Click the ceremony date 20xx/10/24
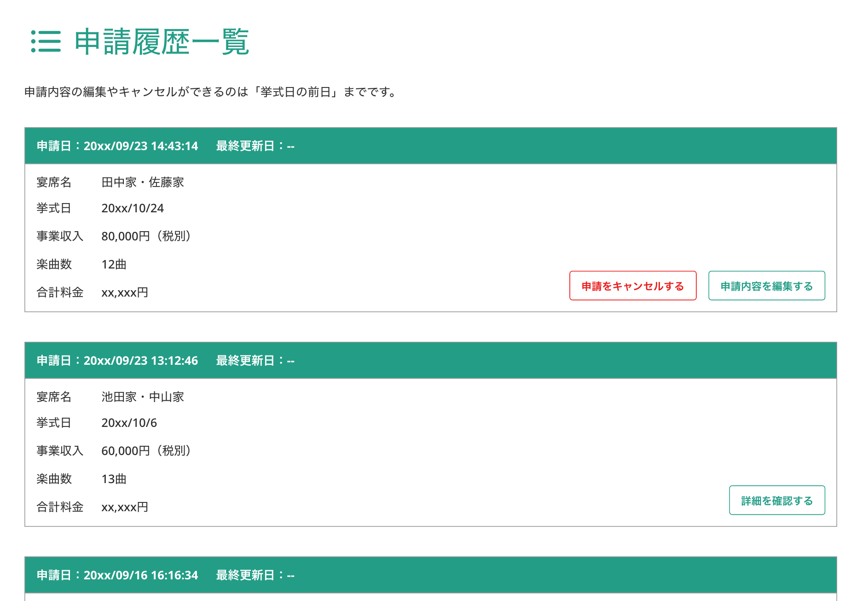Image resolution: width=868 pixels, height=601 pixels. [x=133, y=208]
